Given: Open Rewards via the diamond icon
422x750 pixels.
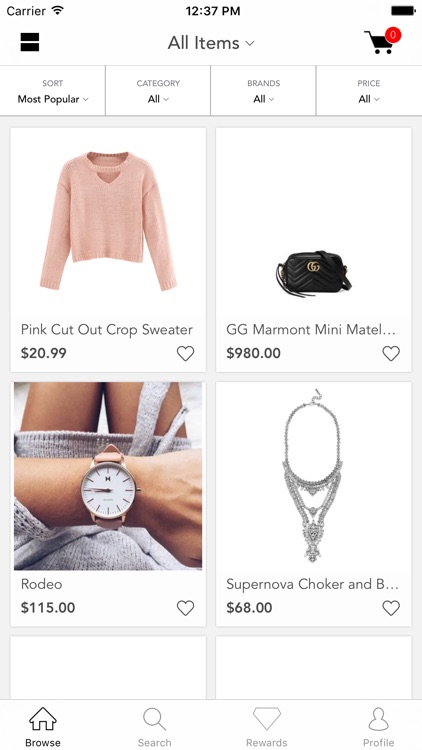Looking at the screenshot, I should point(267,719).
